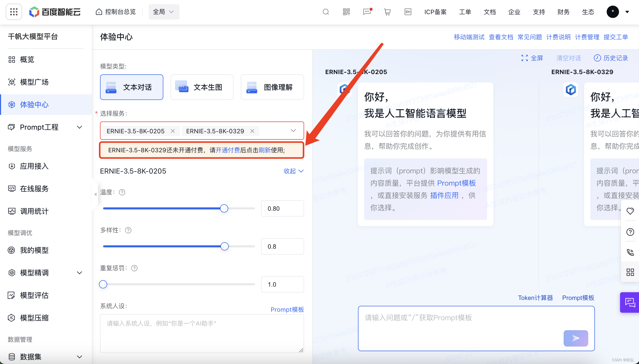Select the 图像理解 model type
The height and width of the screenshot is (364, 639).
[x=272, y=87]
